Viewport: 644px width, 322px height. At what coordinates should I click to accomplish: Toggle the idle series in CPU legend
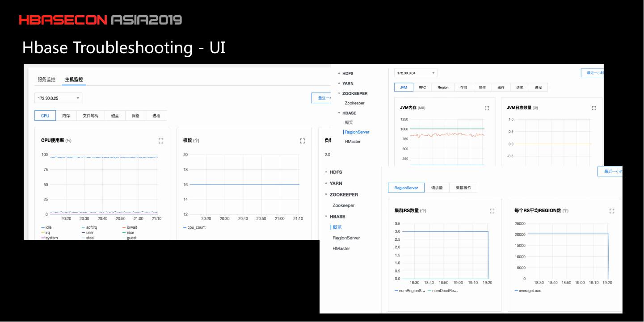[46, 227]
